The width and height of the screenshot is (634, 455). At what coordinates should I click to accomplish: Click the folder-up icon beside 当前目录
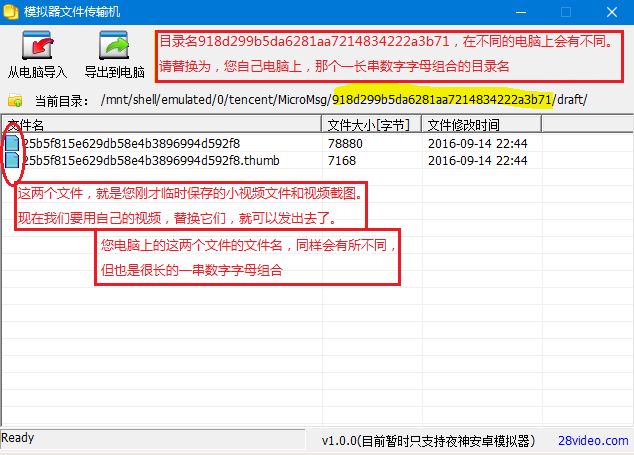click(x=15, y=100)
